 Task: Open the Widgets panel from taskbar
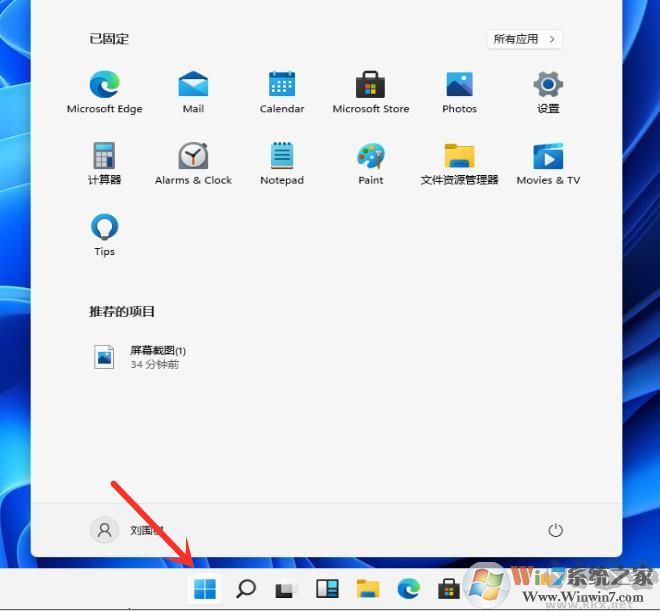(327, 589)
